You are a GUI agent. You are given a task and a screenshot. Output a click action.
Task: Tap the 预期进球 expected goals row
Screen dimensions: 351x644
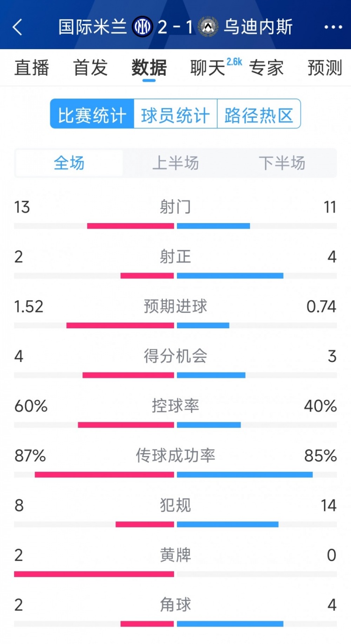point(175,306)
